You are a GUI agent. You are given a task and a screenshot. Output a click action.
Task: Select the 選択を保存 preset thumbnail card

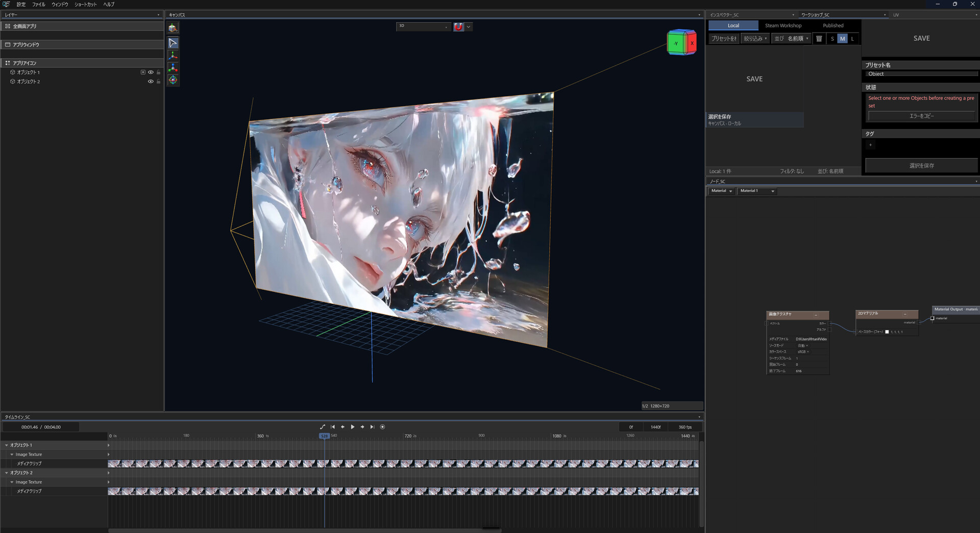[x=754, y=87]
